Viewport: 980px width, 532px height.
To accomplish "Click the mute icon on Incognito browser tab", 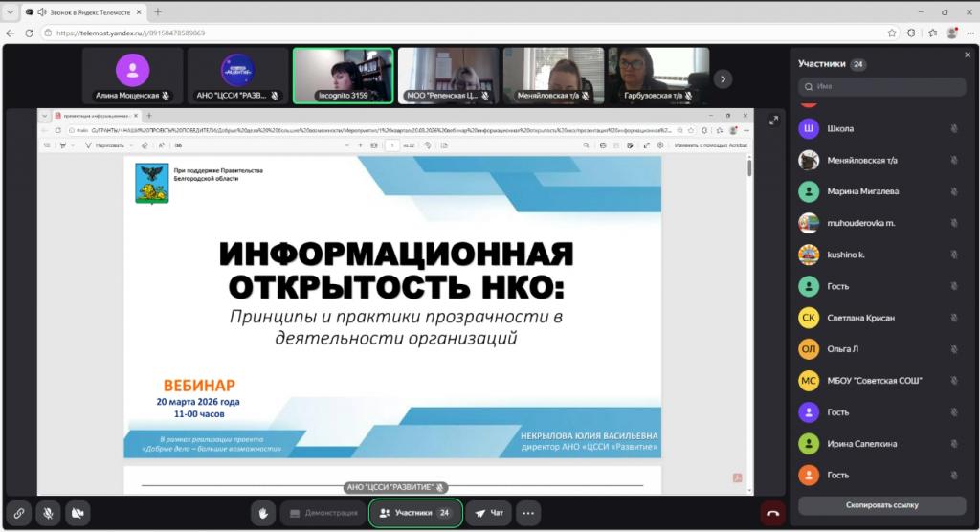I will pyautogui.click(x=42, y=11).
